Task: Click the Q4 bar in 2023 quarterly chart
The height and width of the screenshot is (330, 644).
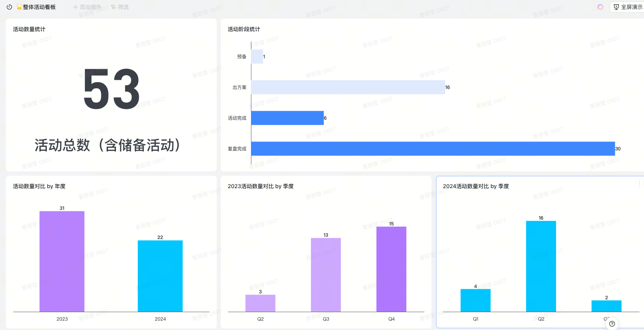Action: tap(391, 269)
